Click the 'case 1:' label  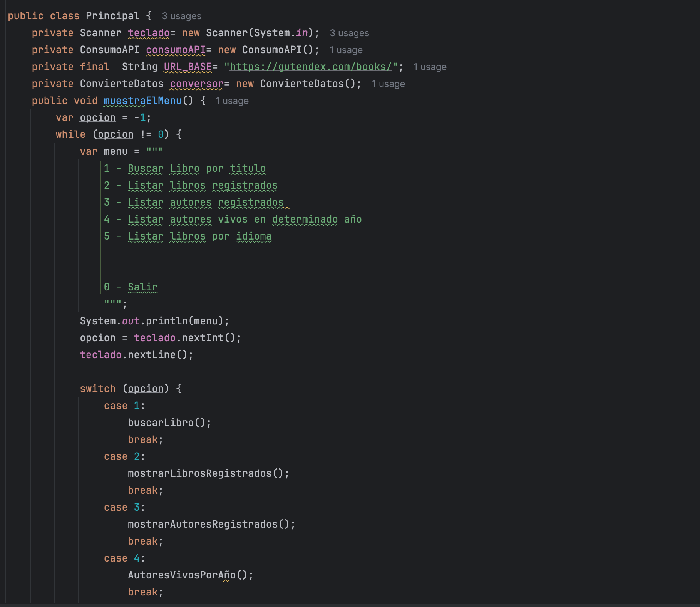tap(124, 406)
